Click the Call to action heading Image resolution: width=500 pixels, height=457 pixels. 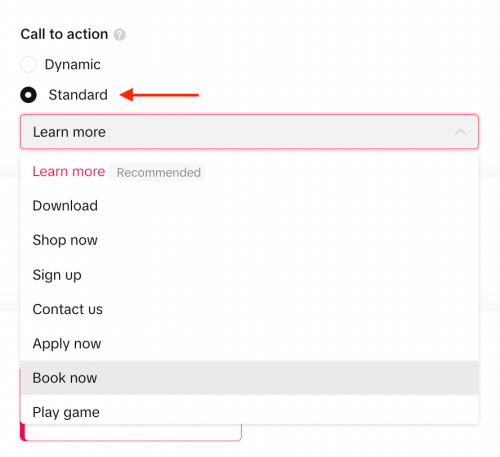pos(64,34)
